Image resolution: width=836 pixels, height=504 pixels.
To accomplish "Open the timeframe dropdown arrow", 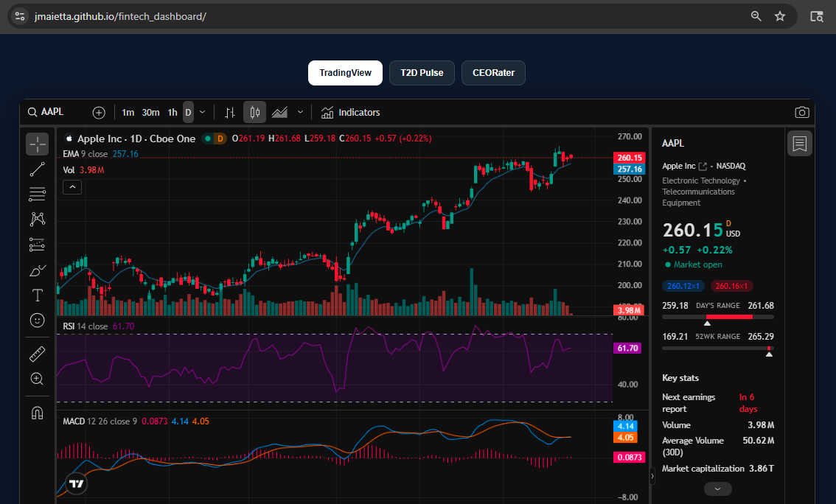I will pyautogui.click(x=202, y=113).
